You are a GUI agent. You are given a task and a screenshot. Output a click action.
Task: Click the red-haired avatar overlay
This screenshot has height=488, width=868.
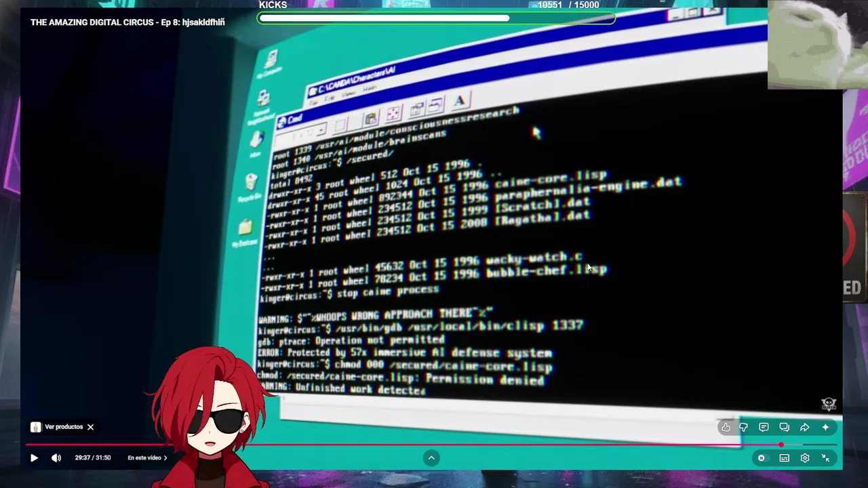point(212,417)
